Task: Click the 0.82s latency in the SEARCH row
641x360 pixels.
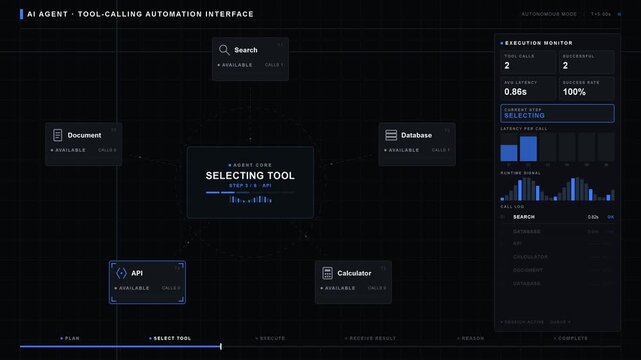Action: (593, 217)
